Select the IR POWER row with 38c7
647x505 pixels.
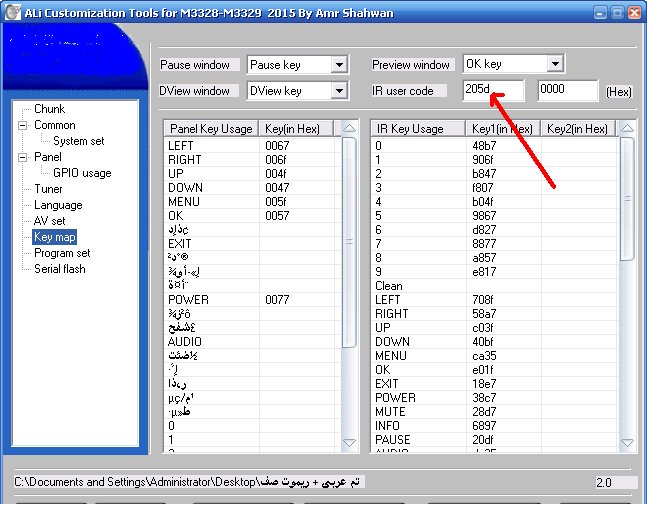[495, 398]
